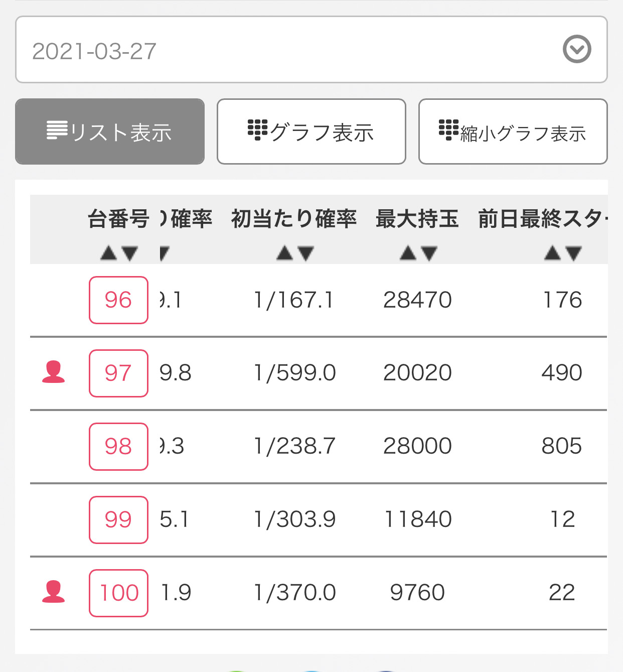Select machine number 100 box

tap(118, 593)
